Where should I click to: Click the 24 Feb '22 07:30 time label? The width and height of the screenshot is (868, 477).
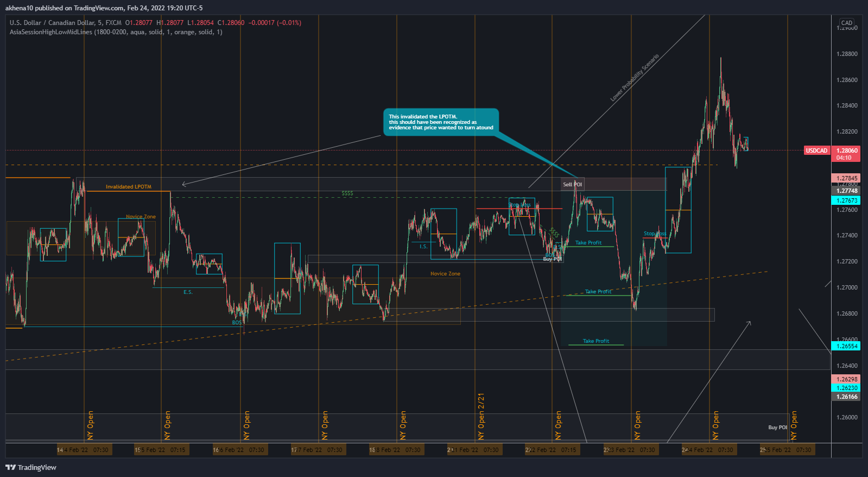click(x=709, y=450)
